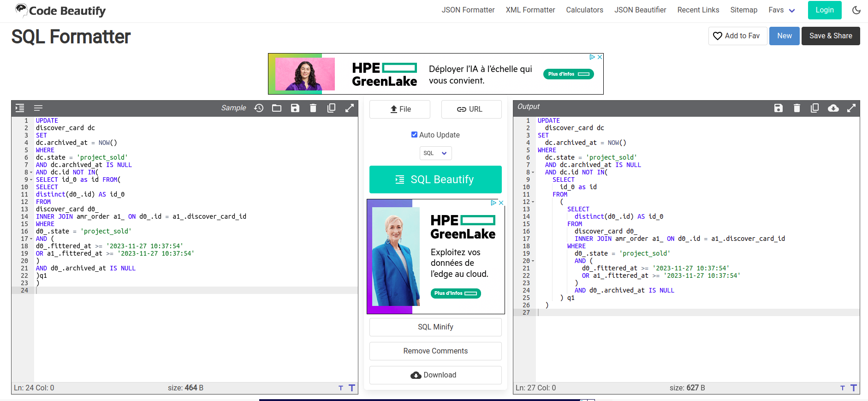Save input code with floppy disk icon
Viewport: 868px width, 401px height.
point(295,108)
